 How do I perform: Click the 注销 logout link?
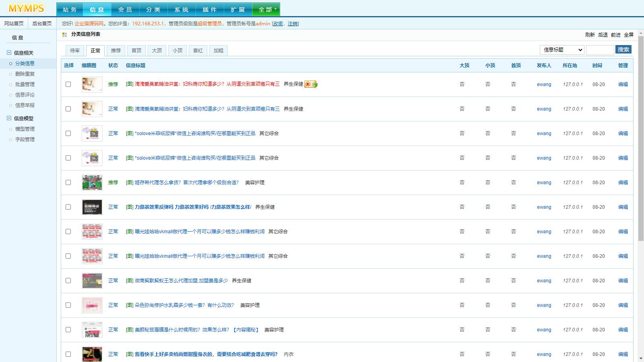coord(293,24)
